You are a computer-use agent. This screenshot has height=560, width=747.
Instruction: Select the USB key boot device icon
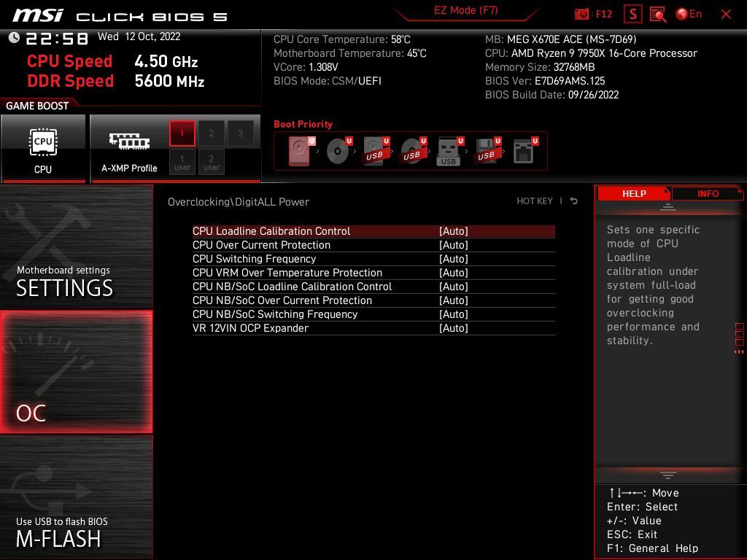click(450, 151)
